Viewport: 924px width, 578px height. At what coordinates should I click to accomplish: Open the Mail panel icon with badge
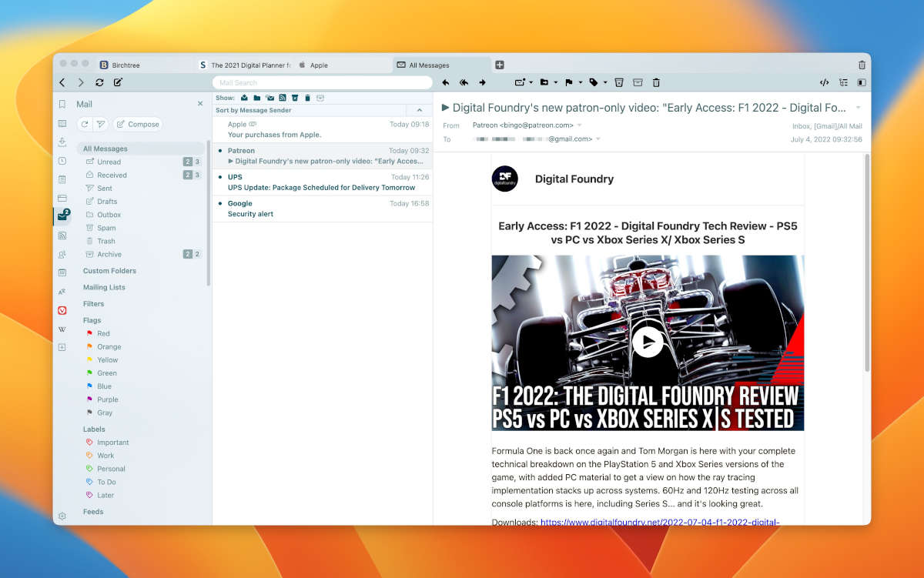[62, 216]
